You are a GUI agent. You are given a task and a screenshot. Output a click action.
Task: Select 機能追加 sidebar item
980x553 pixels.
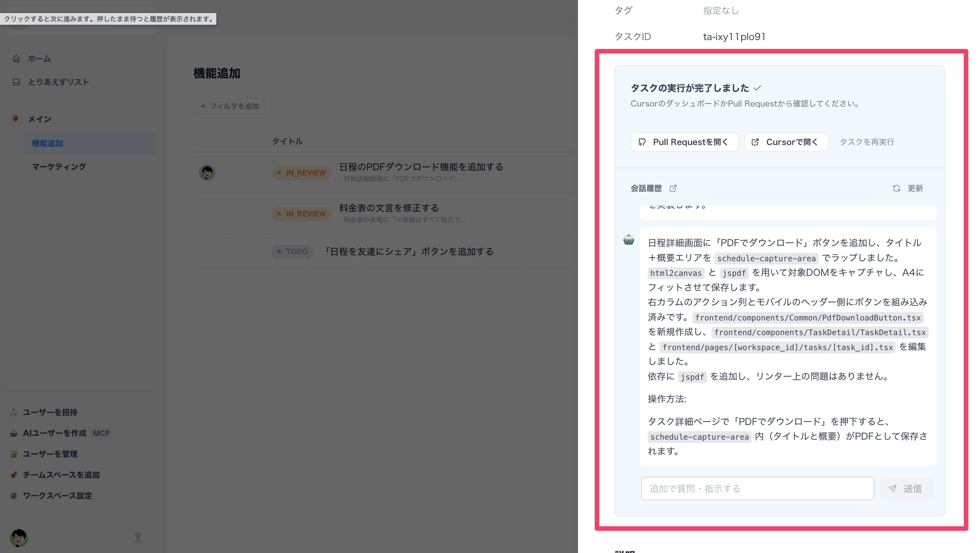click(x=48, y=143)
